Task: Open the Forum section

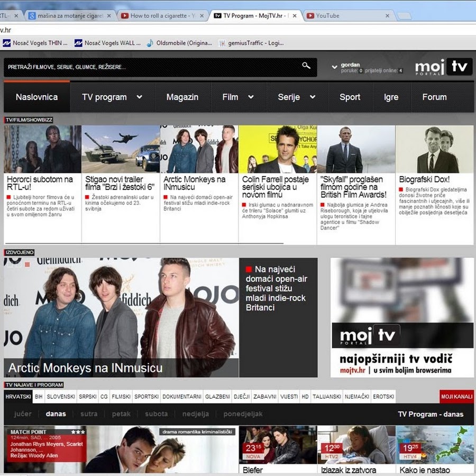Action: tap(434, 97)
